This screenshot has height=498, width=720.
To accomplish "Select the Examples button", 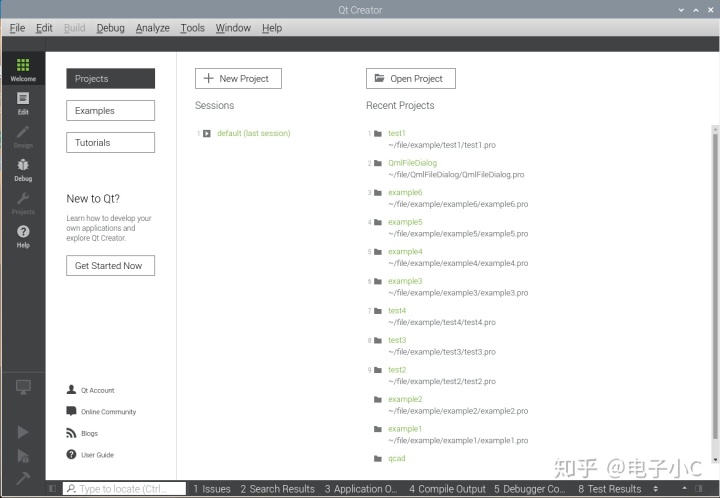I will point(110,111).
